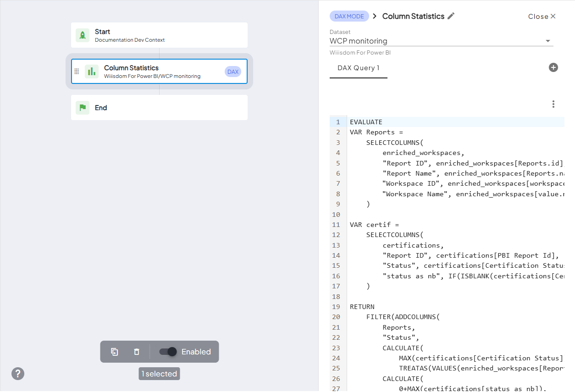Toggle the Enabled switch off

coord(168,352)
